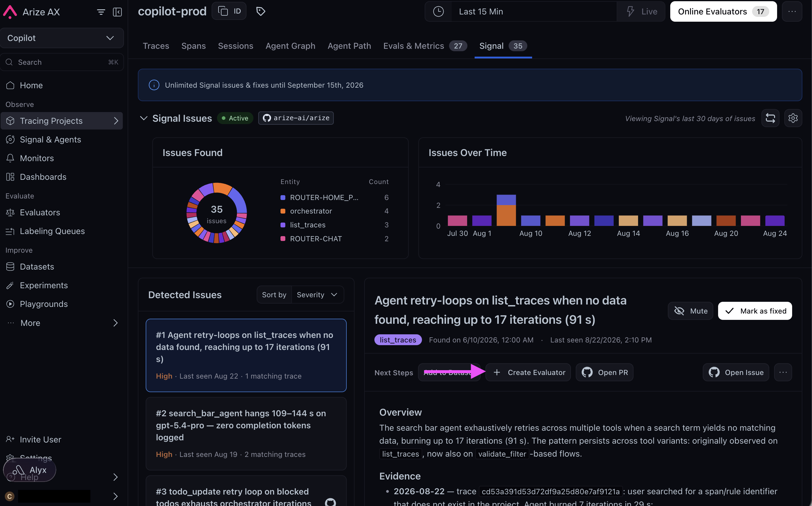
Task: Toggle Live mode
Action: (641, 12)
